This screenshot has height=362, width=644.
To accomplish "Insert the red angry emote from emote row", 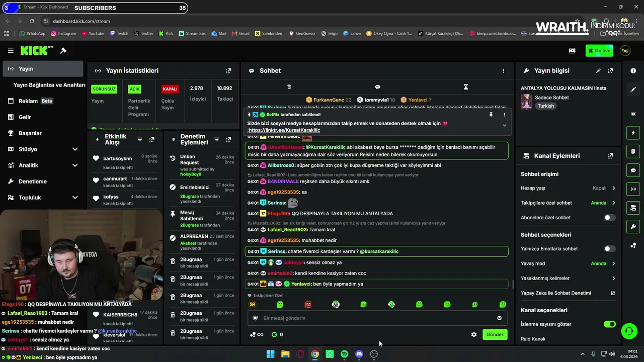I will pos(308,305).
